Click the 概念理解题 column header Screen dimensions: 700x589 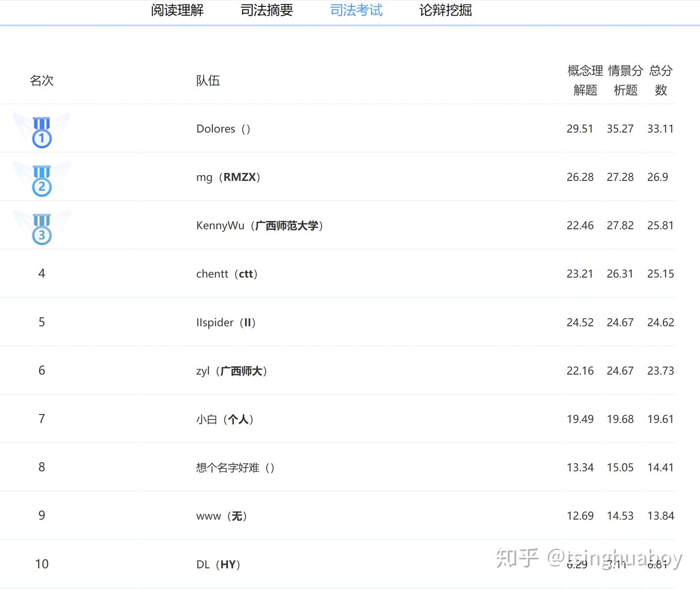tap(585, 80)
